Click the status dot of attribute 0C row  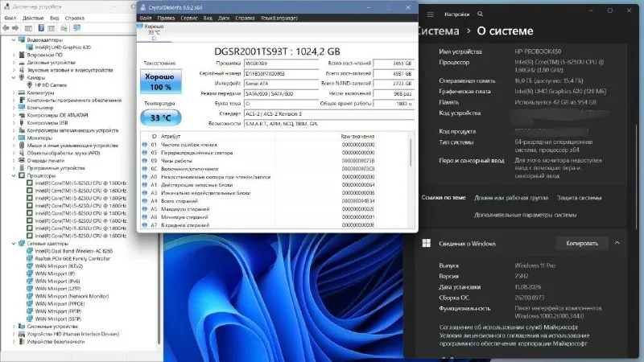click(145, 169)
